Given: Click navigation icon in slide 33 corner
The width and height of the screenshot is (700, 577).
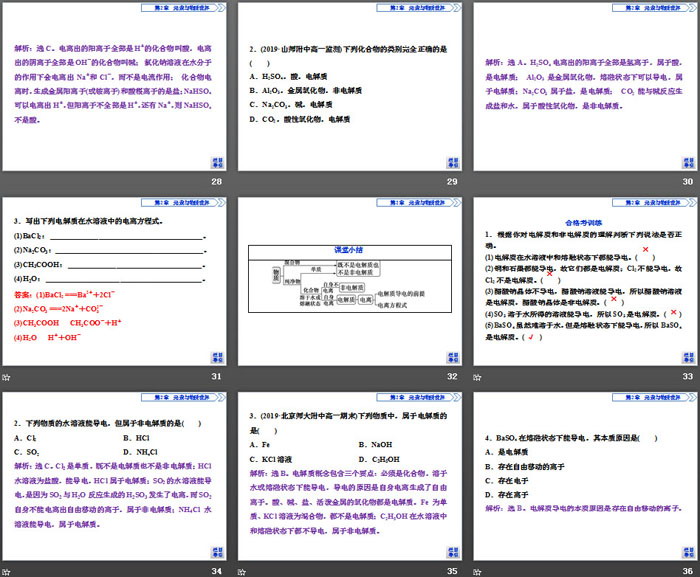Looking at the screenshot, I should (x=688, y=358).
